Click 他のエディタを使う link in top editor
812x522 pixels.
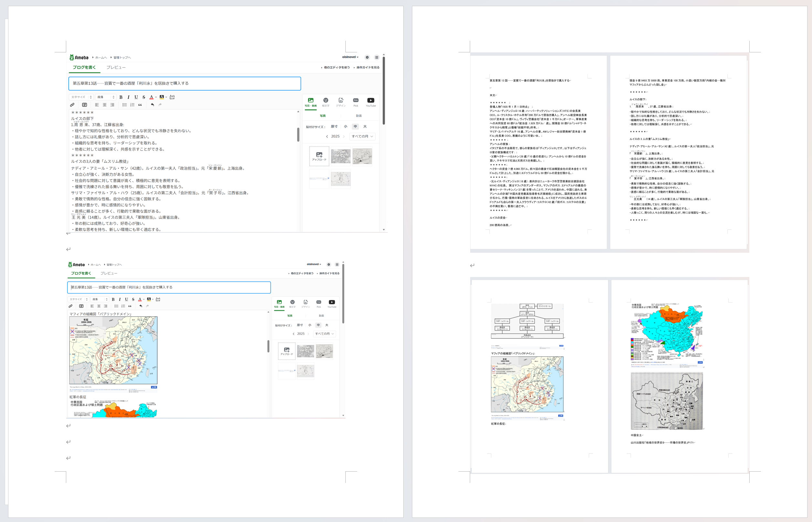coord(336,68)
